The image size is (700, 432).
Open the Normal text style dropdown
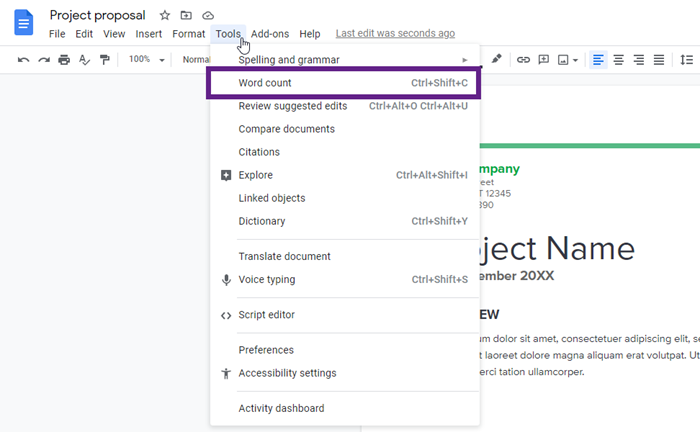tap(196, 59)
